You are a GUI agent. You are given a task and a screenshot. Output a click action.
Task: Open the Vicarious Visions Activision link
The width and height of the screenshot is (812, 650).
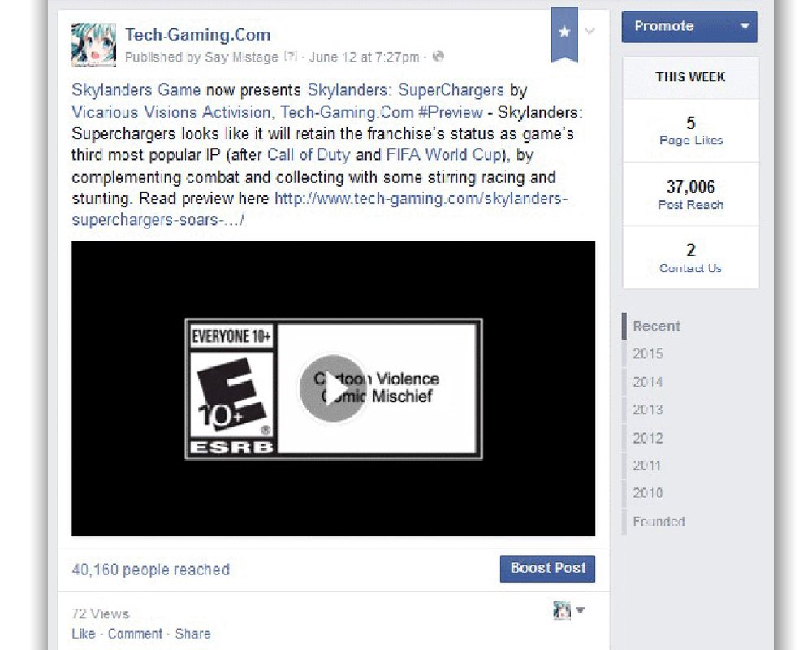coord(171,112)
